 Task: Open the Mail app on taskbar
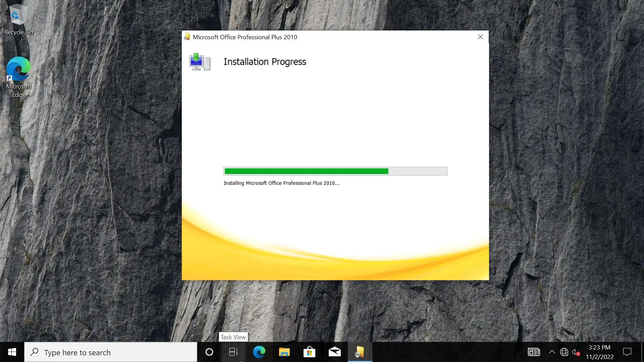[334, 352]
